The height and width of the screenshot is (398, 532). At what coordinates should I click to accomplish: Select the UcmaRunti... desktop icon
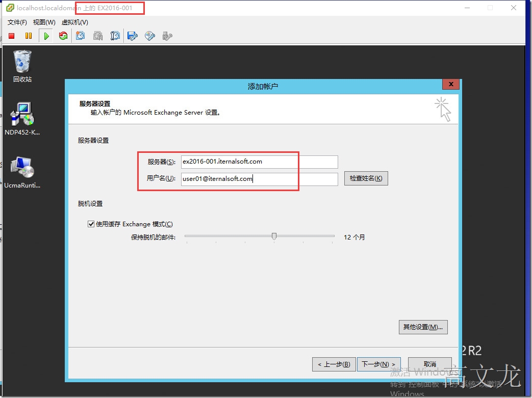[22, 172]
